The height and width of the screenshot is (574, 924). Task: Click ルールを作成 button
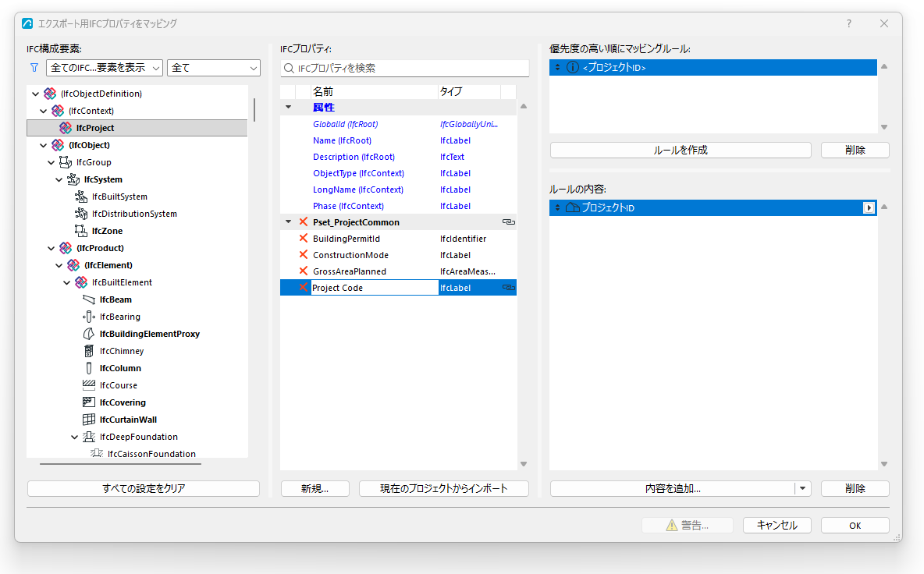[681, 150]
